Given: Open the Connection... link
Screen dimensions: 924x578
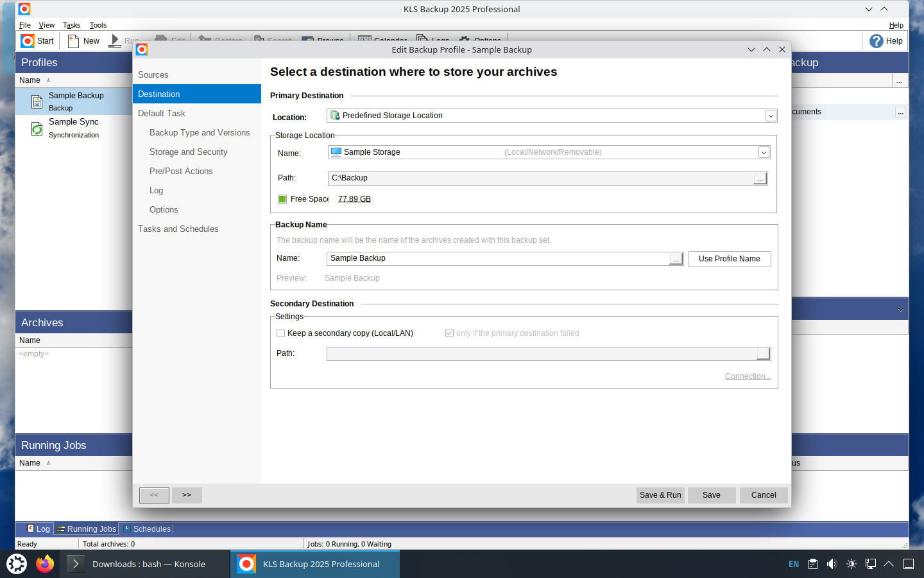Looking at the screenshot, I should point(748,376).
